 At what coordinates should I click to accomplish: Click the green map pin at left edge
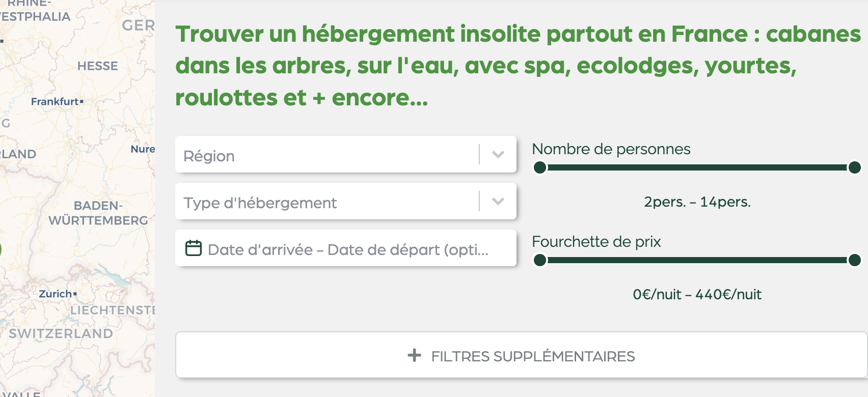[1, 249]
